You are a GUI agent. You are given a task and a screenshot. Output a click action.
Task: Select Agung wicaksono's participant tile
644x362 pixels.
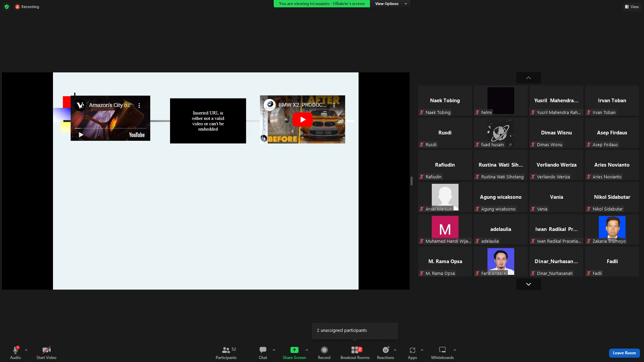tap(501, 197)
